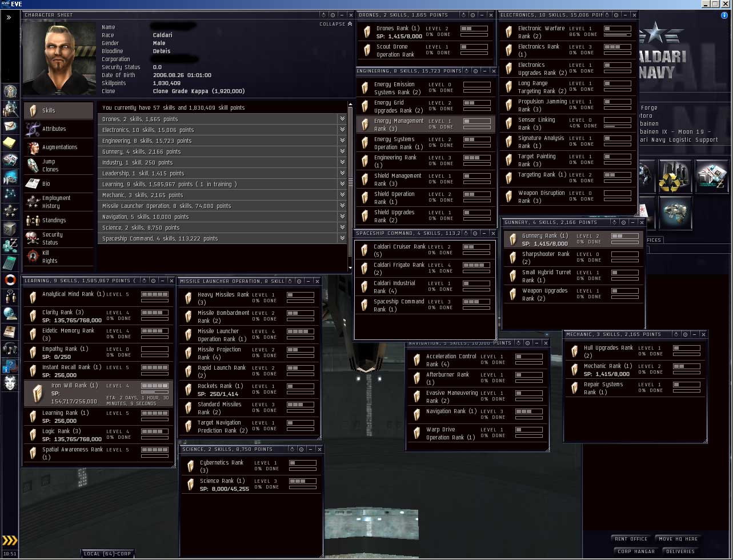Open the green calculator sidebar icon
The image size is (733, 560).
click(x=10, y=263)
